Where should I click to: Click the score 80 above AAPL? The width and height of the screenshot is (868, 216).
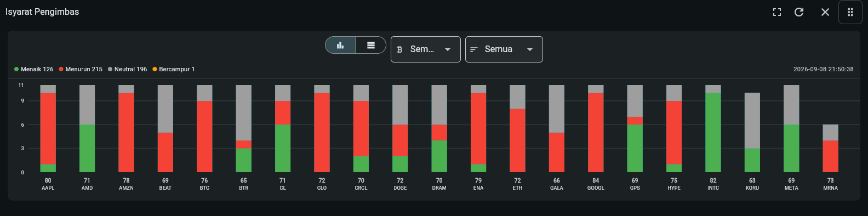pos(48,180)
